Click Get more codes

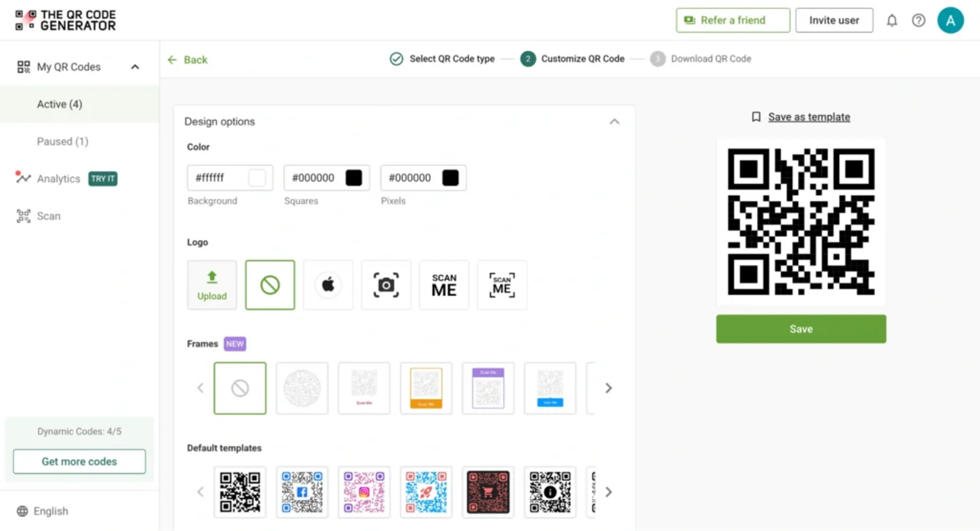point(79,461)
